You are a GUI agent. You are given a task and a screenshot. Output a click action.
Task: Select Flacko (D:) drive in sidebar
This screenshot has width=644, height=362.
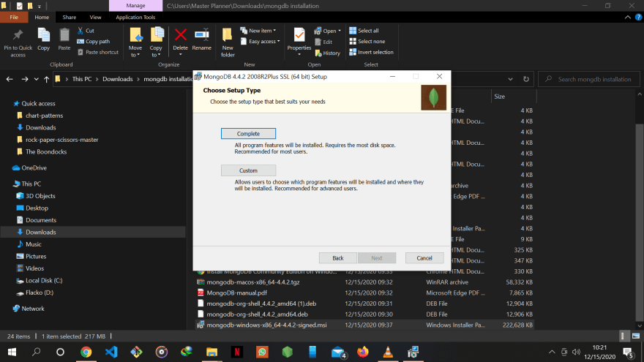point(40,293)
